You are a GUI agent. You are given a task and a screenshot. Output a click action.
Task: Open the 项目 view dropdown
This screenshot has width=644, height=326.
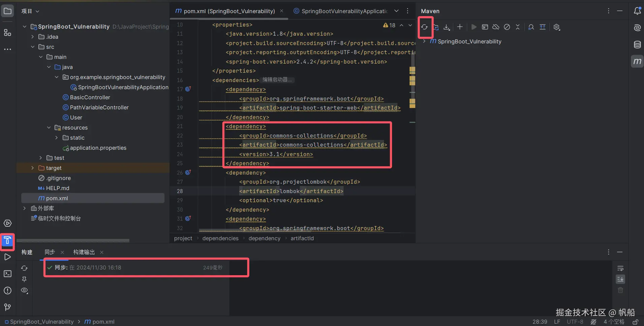tap(30, 11)
